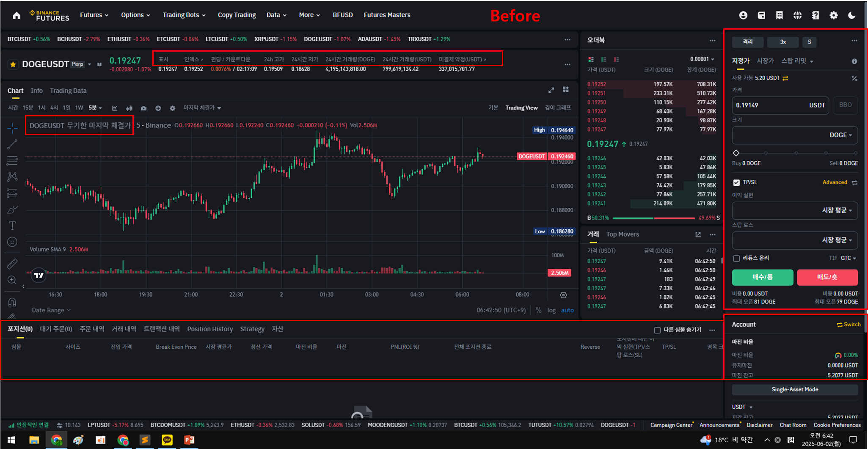The width and height of the screenshot is (868, 449).
Task: Expand chart to fullscreen
Action: coord(551,90)
